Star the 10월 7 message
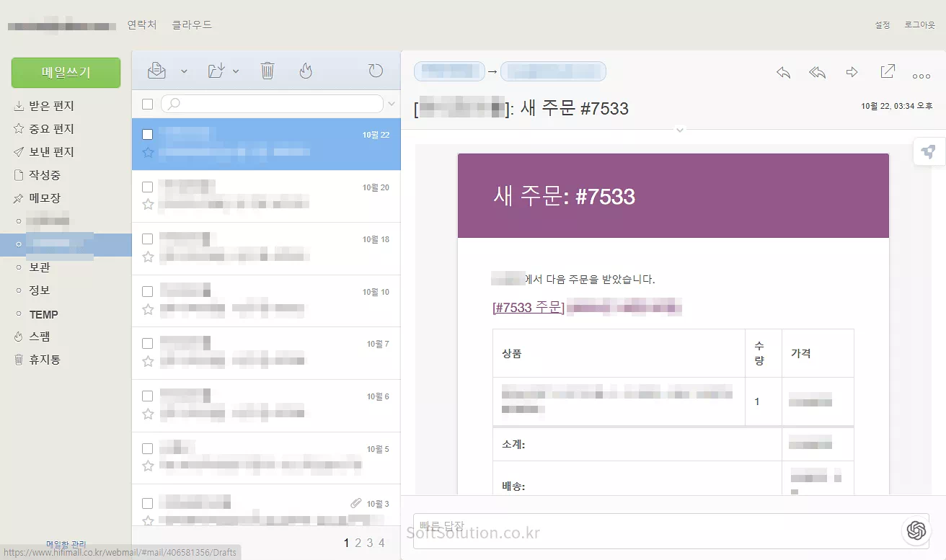Screen dimensions: 946x560 (148, 361)
